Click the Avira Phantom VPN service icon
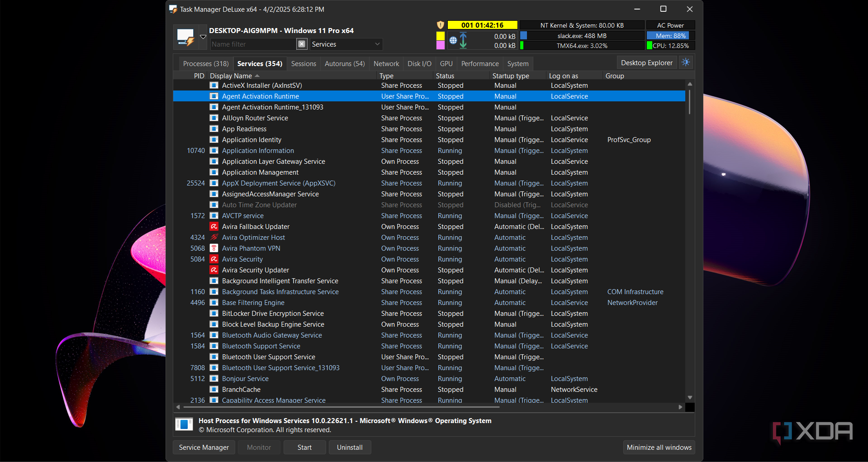The width and height of the screenshot is (868, 462). 214,248
